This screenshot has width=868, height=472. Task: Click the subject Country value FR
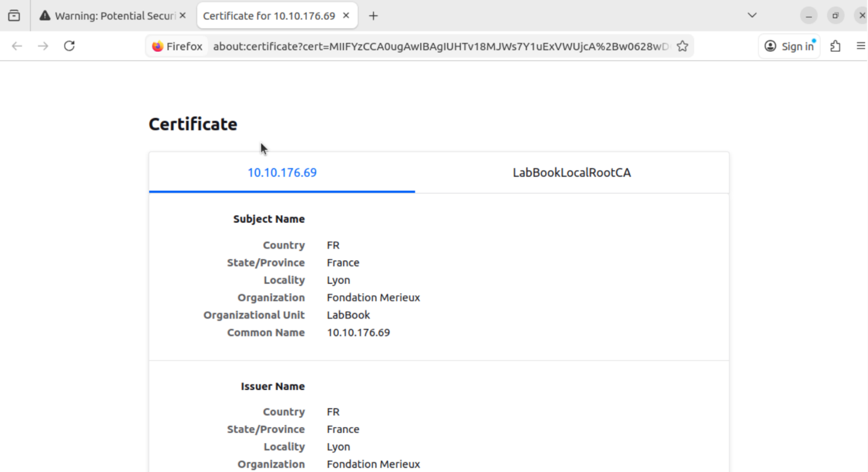click(333, 245)
